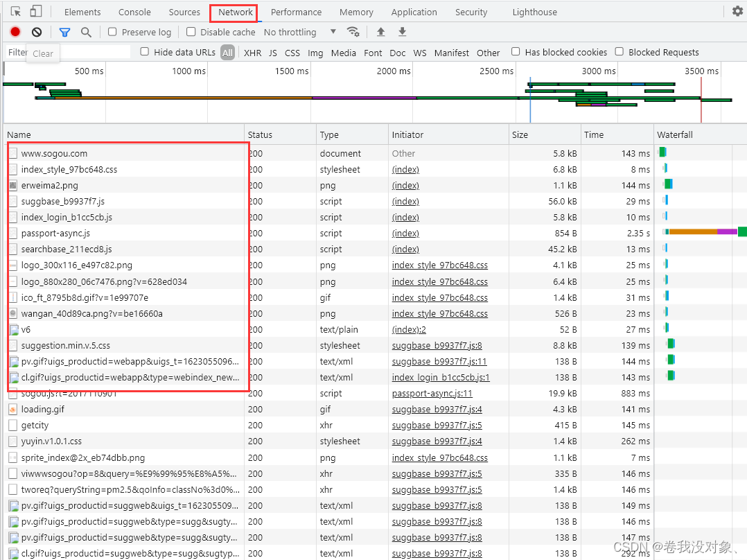
Task: Click passport-async.js waterfall bar
Action: click(x=705, y=232)
